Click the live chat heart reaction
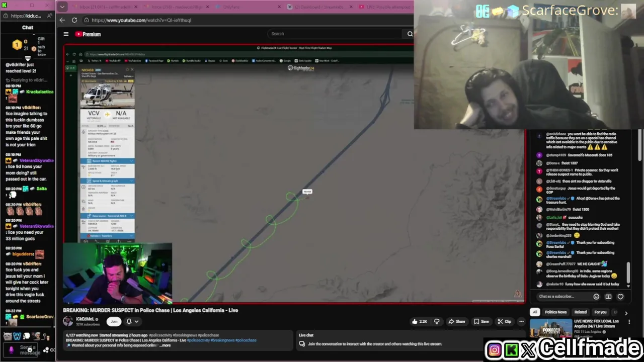644x362 pixels. pyautogui.click(x=620, y=297)
